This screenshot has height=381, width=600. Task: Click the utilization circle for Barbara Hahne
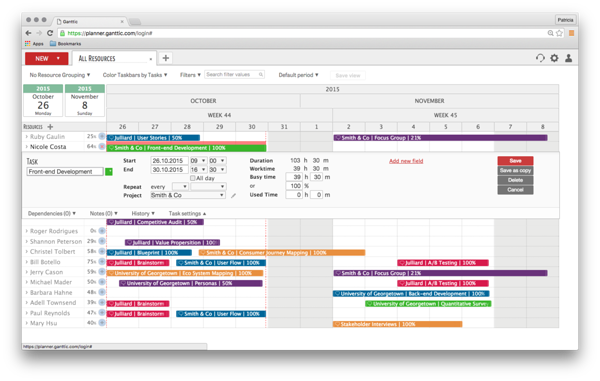[102, 292]
